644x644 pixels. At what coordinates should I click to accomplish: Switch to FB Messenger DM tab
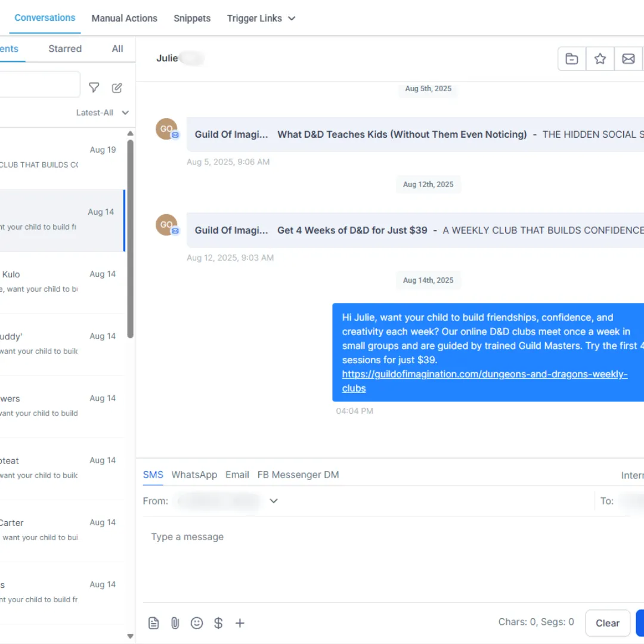(298, 475)
